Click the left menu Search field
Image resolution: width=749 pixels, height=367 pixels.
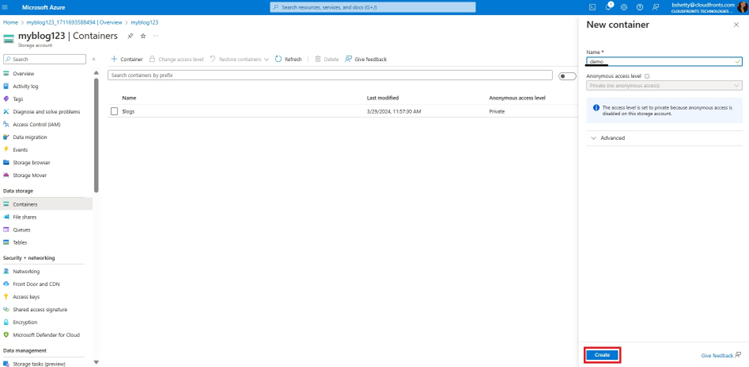click(x=44, y=59)
